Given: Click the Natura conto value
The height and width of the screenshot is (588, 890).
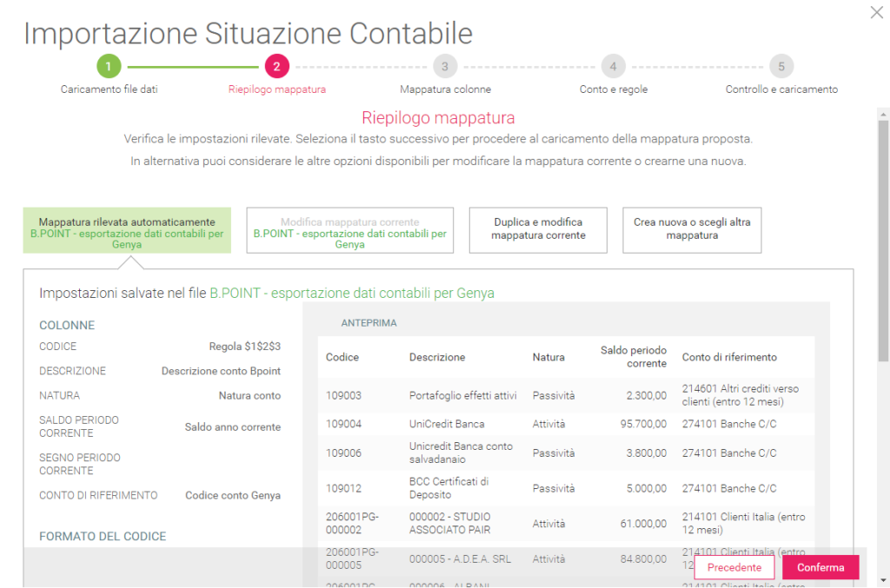Looking at the screenshot, I should pyautogui.click(x=249, y=396).
